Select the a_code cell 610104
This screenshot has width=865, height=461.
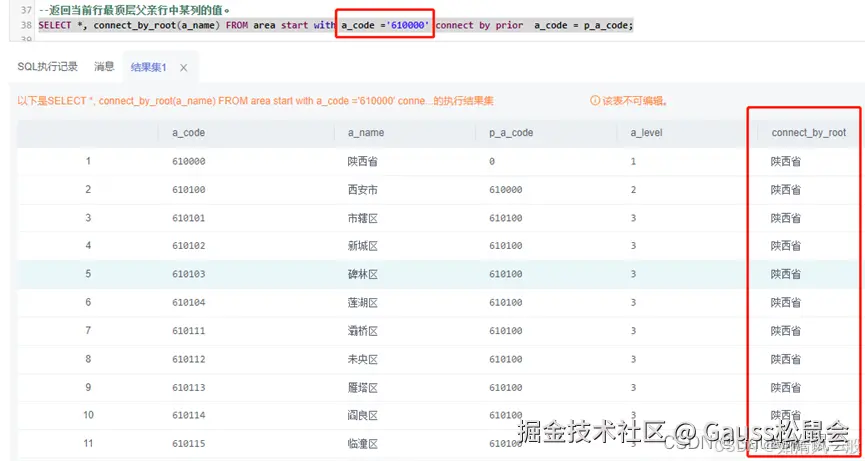(x=189, y=303)
